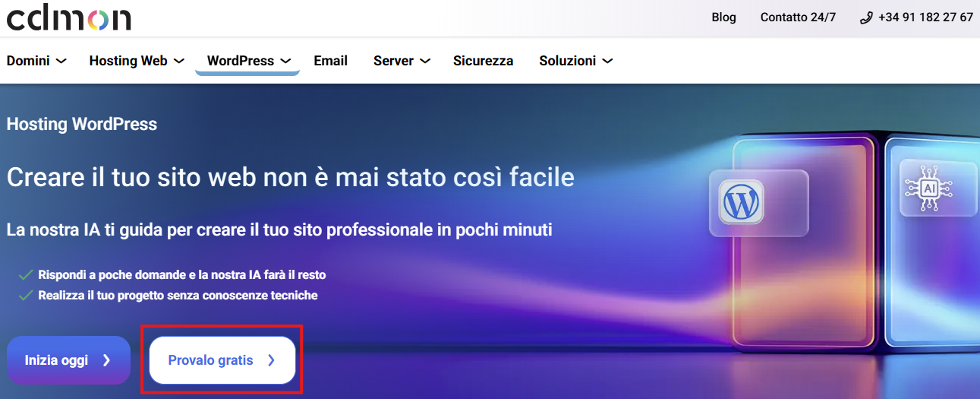Call the +34 91 182 27 67 number
This screenshot has height=399, width=980.
coord(925,17)
